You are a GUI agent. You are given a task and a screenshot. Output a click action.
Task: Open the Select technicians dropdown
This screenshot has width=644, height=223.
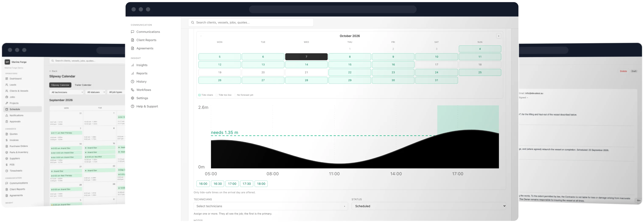[270, 206]
